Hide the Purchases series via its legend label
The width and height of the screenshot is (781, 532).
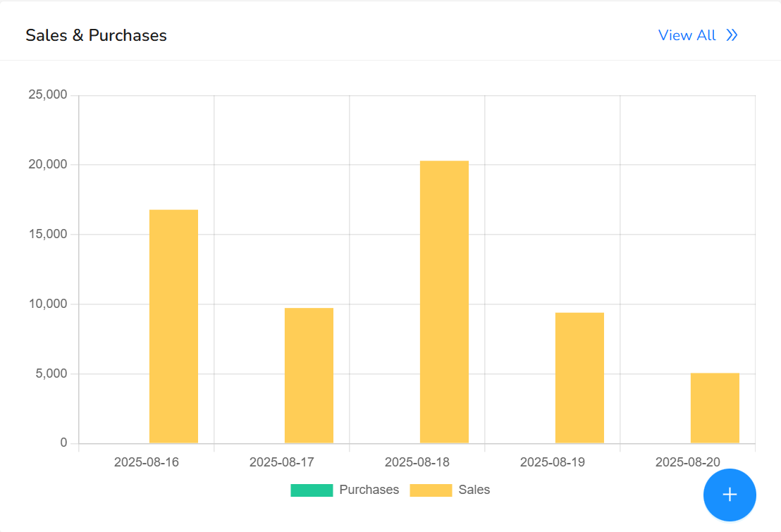[x=369, y=490]
